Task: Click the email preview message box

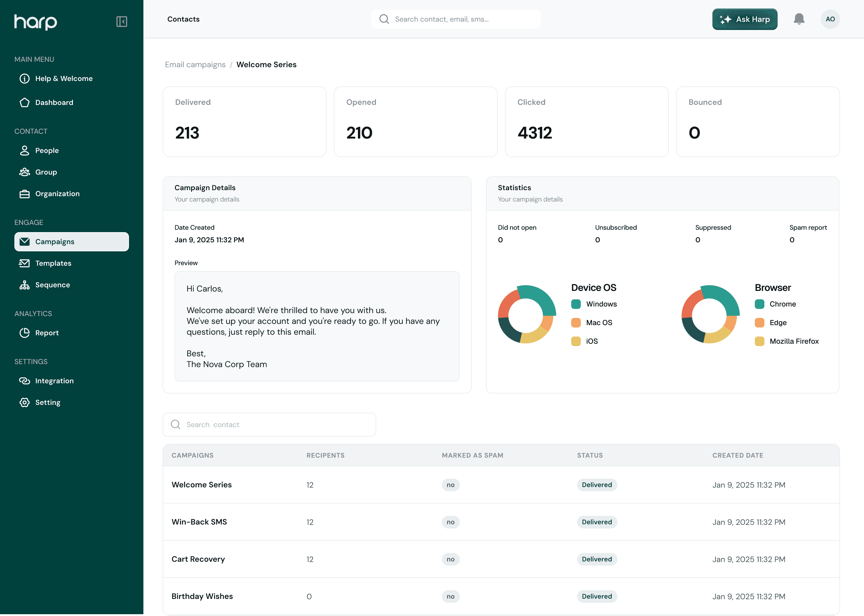Action: (x=317, y=326)
